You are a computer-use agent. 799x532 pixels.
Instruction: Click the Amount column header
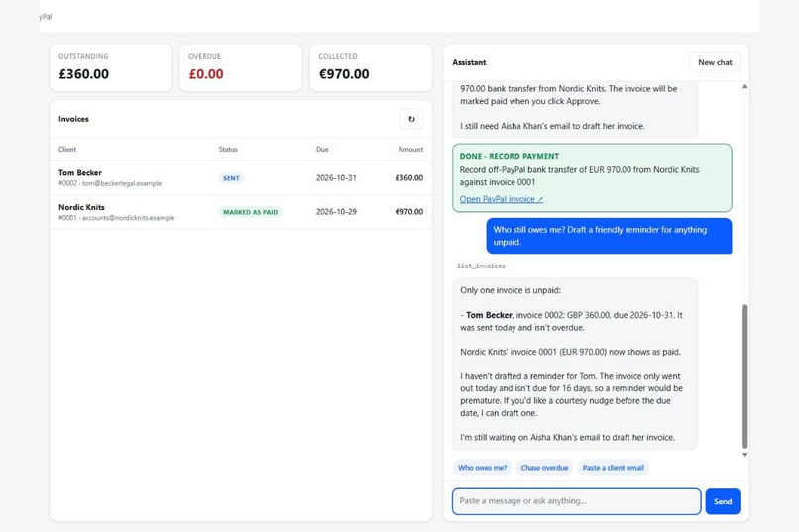pos(410,150)
